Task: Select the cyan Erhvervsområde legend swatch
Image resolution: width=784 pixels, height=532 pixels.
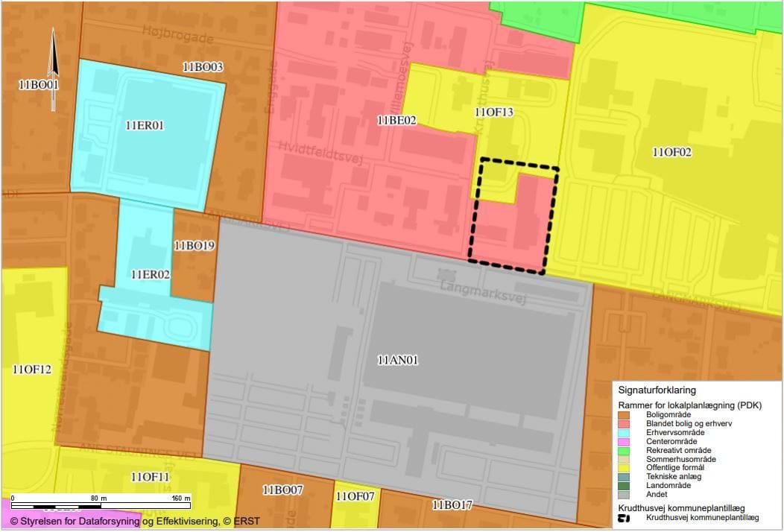Action: (x=624, y=432)
